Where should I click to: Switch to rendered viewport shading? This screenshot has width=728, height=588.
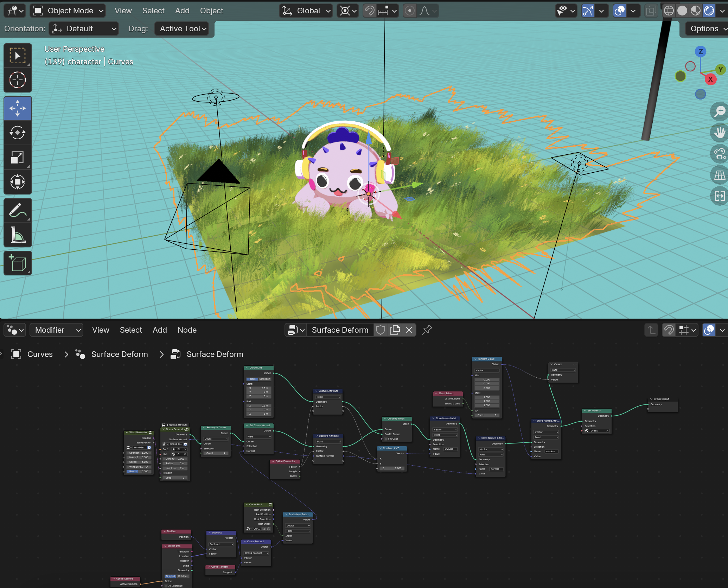[x=709, y=11]
